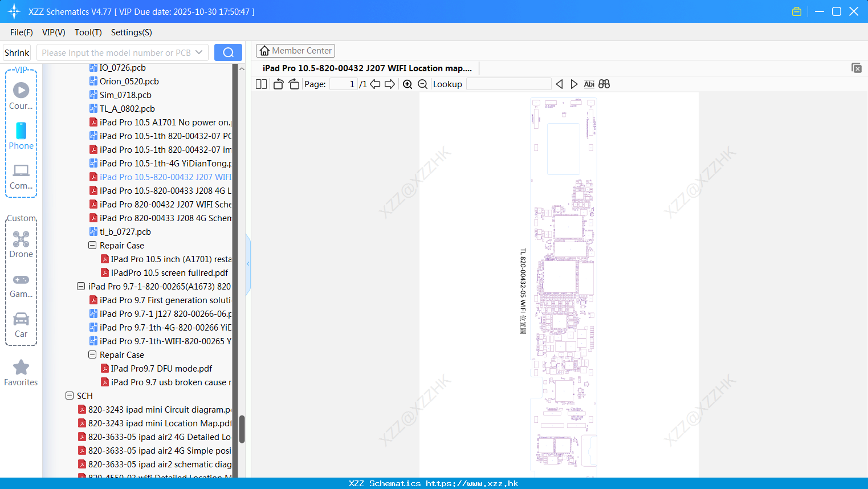Open the model number dropdown arrow
868x489 pixels.
199,52
